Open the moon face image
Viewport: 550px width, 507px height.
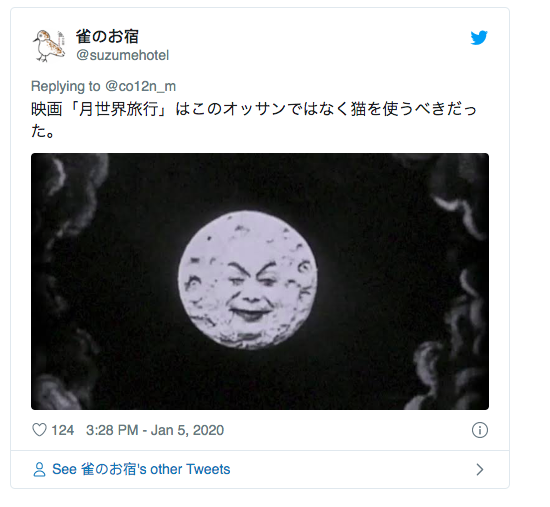point(260,281)
